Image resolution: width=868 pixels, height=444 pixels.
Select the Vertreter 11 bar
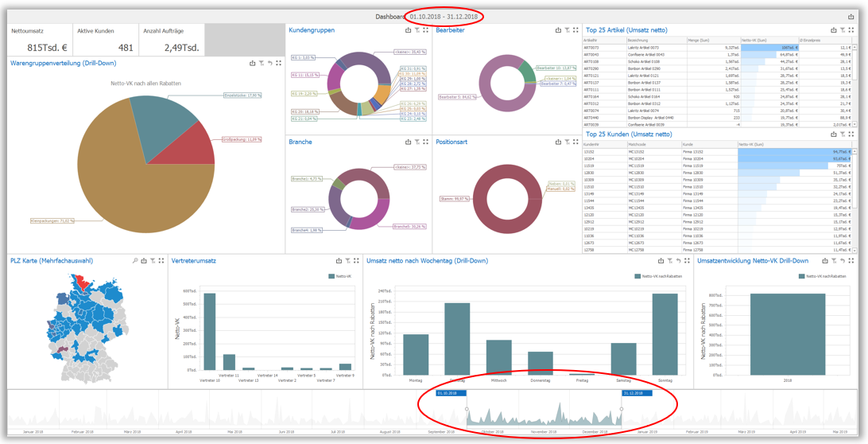click(229, 362)
